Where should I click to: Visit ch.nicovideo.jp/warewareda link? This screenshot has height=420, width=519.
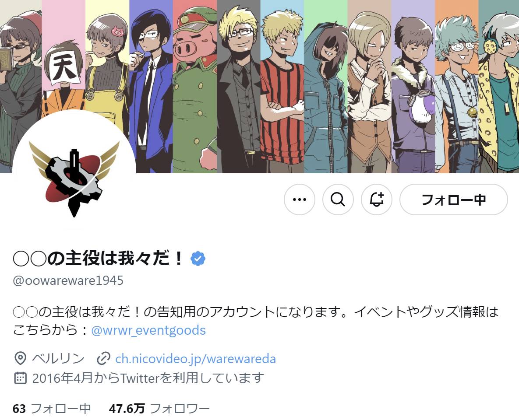point(195,359)
